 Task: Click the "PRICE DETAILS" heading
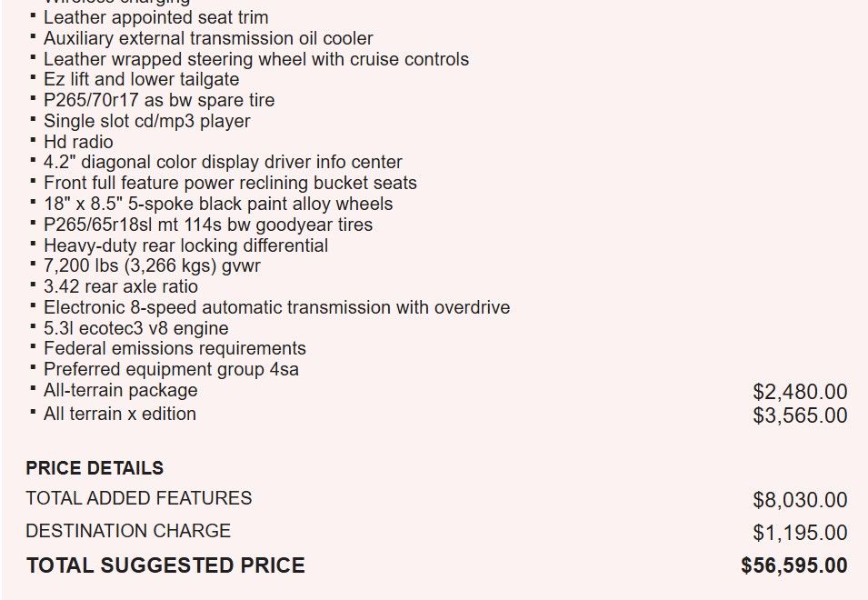[x=95, y=468]
